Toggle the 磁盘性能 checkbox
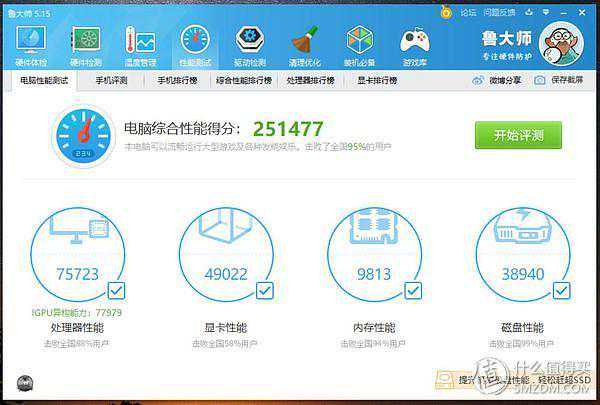Image resolution: width=600 pixels, height=405 pixels. pyautogui.click(x=561, y=291)
